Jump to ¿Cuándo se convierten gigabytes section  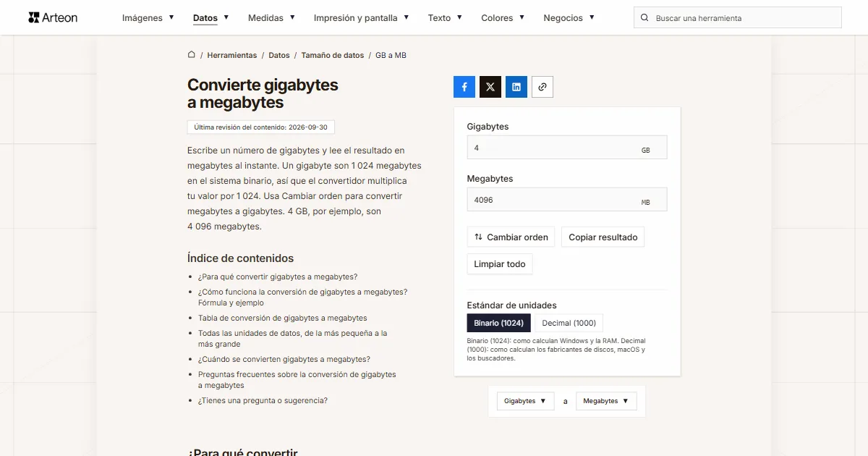284,359
